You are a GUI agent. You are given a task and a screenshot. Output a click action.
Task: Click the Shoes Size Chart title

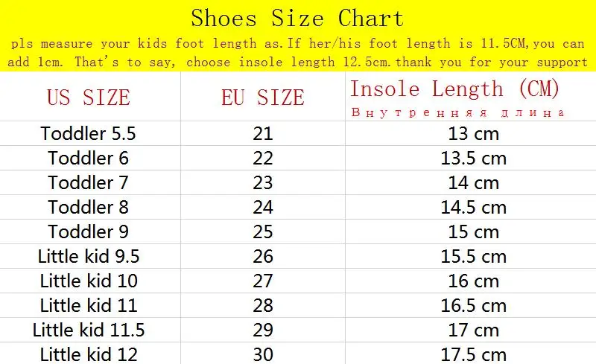coord(297,18)
